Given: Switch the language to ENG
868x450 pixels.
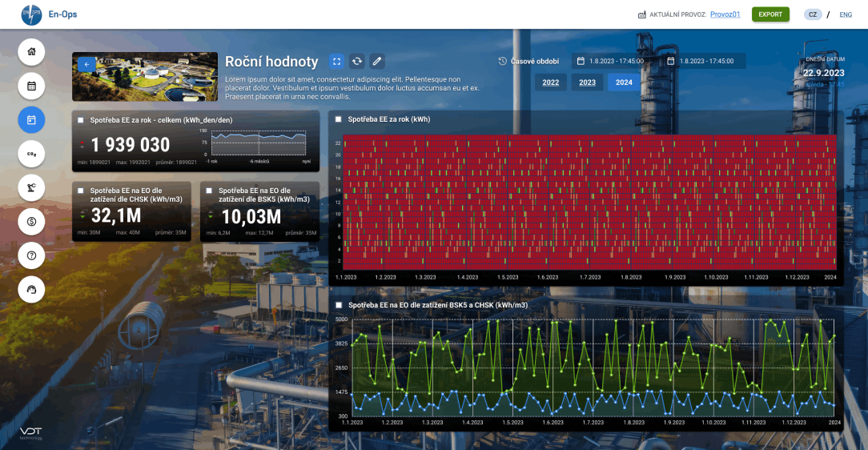Looking at the screenshot, I should [x=846, y=14].
